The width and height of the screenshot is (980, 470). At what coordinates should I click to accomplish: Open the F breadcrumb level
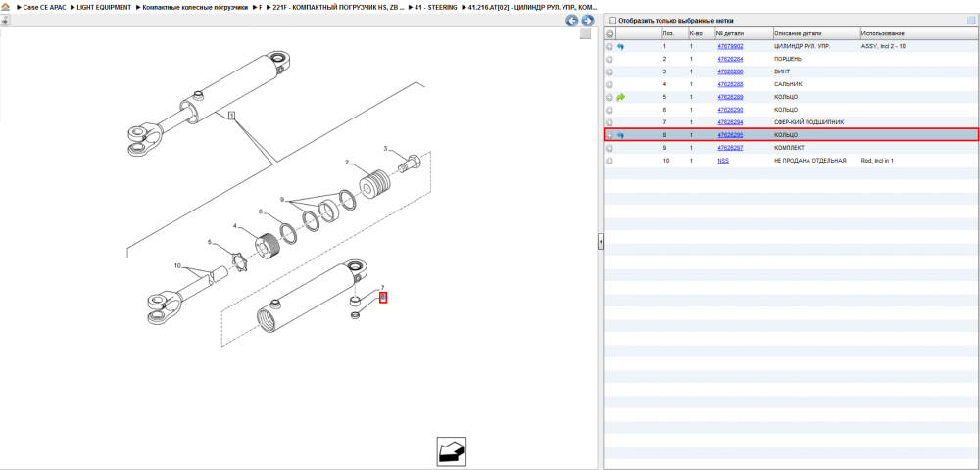click(261, 8)
